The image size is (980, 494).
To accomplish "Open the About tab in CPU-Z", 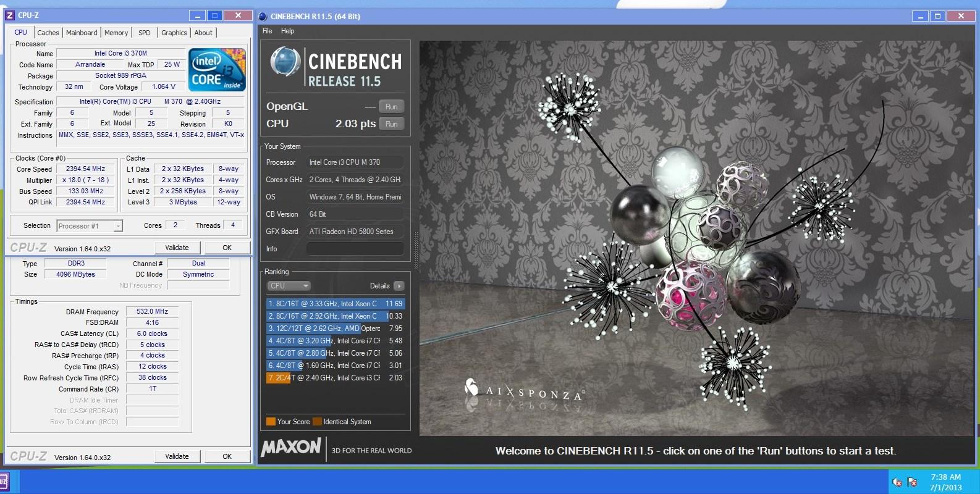I will [203, 33].
